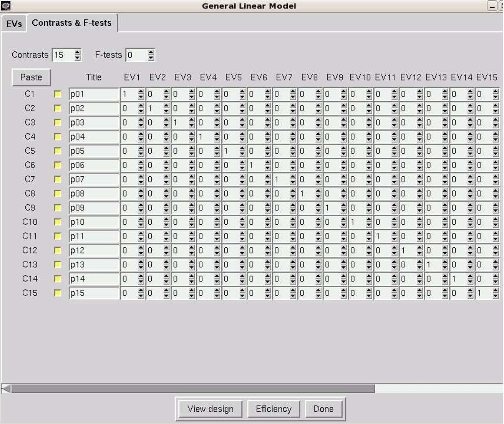Click Done to close the GLM
504x424 pixels.
[x=323, y=409]
